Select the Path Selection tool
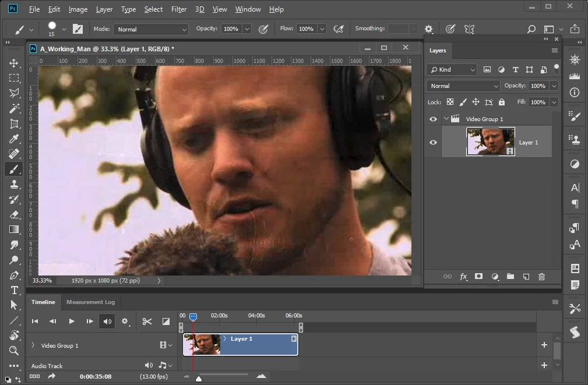Viewport: 588px width, 385px height. click(14, 305)
